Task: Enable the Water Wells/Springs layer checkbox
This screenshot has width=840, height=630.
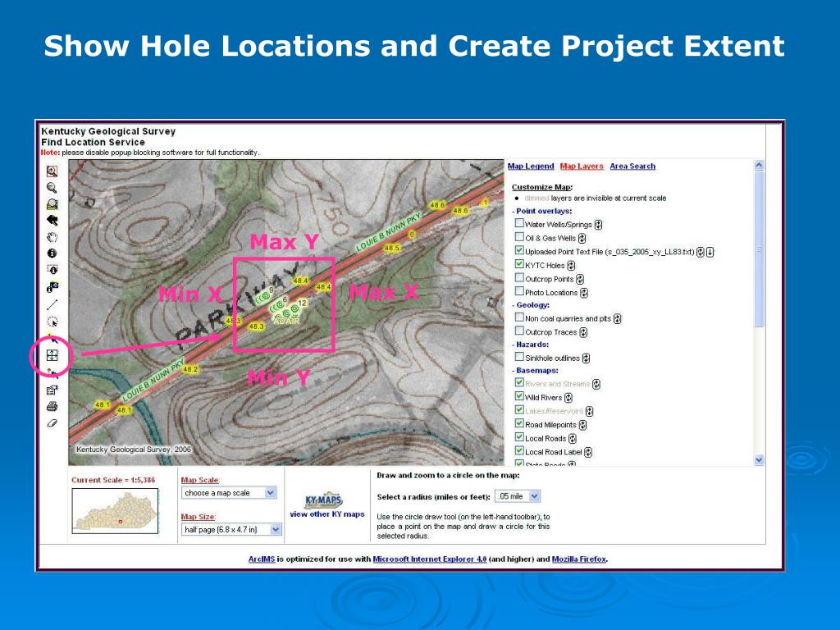Action: pyautogui.click(x=519, y=223)
